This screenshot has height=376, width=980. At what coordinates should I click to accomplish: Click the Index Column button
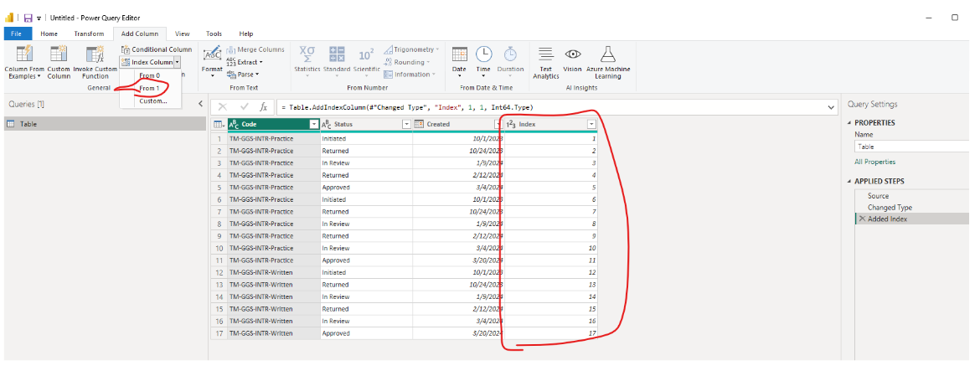point(147,62)
